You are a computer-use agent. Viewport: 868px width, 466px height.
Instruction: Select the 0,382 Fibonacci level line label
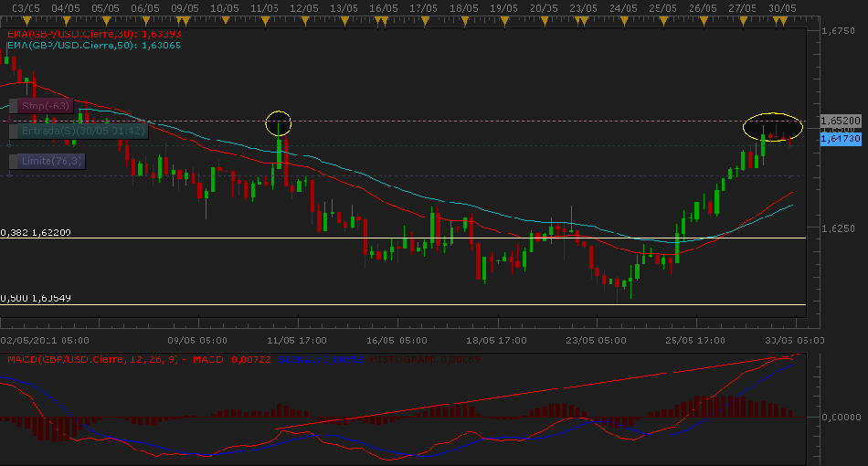pyautogui.click(x=36, y=233)
